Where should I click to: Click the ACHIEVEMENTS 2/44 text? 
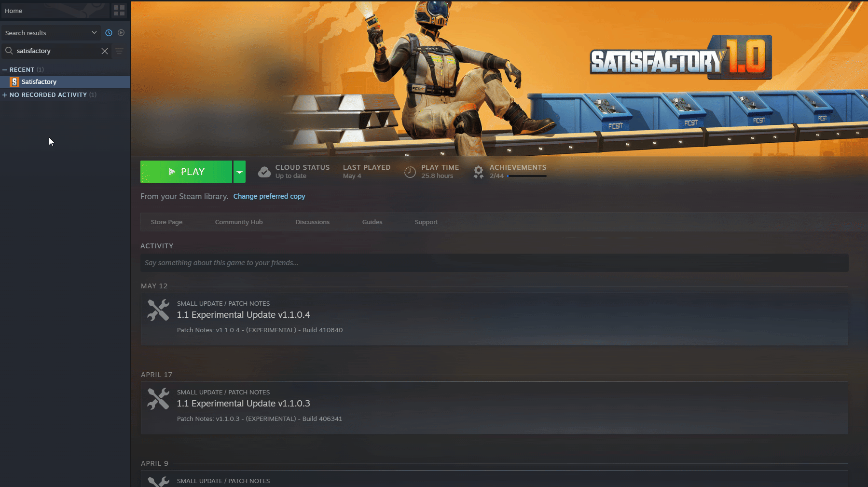tap(518, 172)
